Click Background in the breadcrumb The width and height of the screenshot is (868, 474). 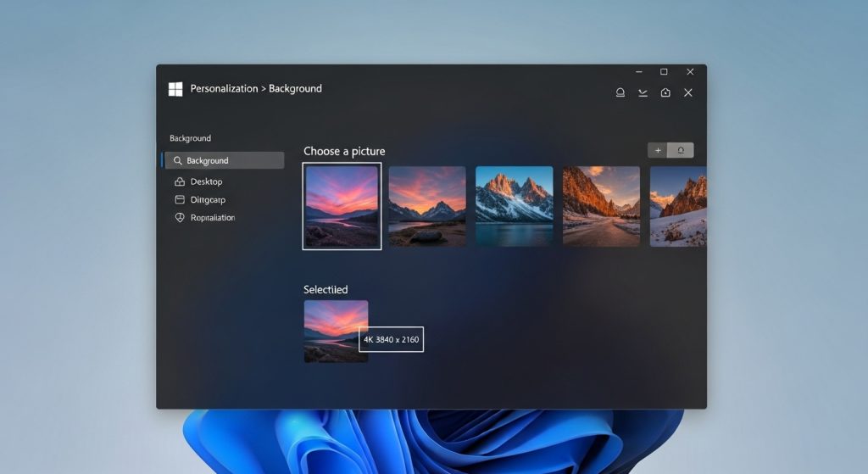[295, 88]
